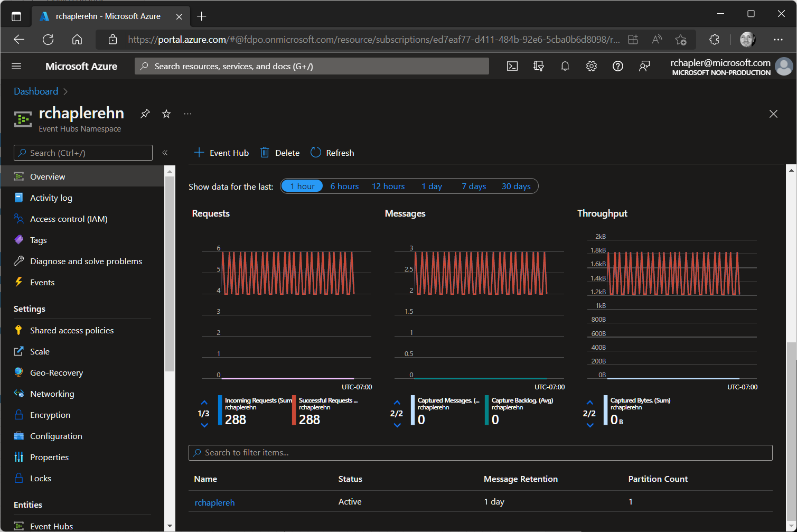The image size is (797, 532).
Task: Switch data range to 6 hours
Action: [x=344, y=186]
